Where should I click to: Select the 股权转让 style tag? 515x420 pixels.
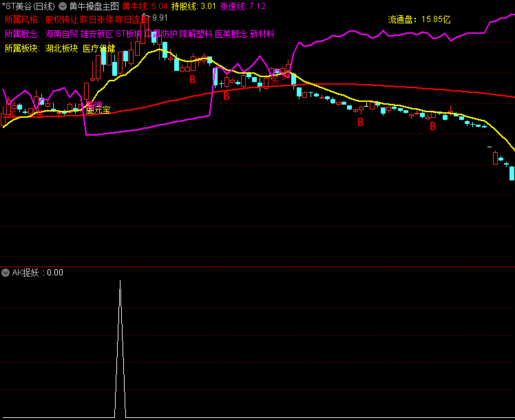coord(61,19)
